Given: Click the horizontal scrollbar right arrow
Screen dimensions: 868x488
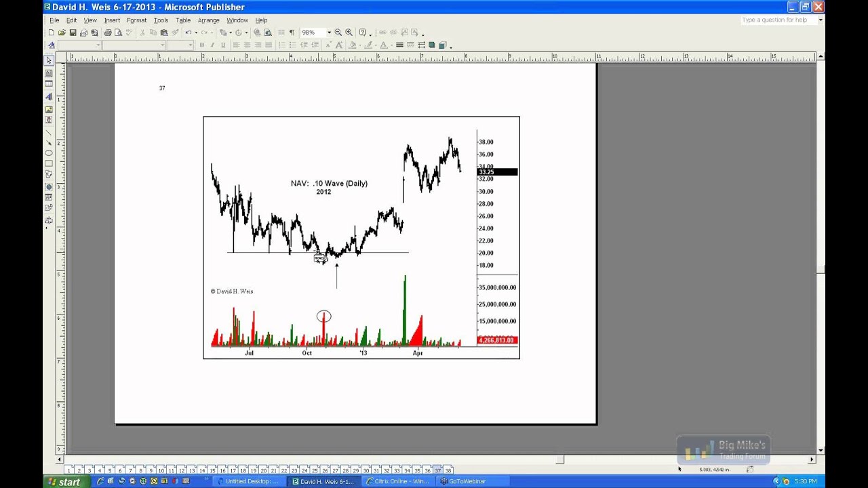Looking at the screenshot, I should coord(812,460).
